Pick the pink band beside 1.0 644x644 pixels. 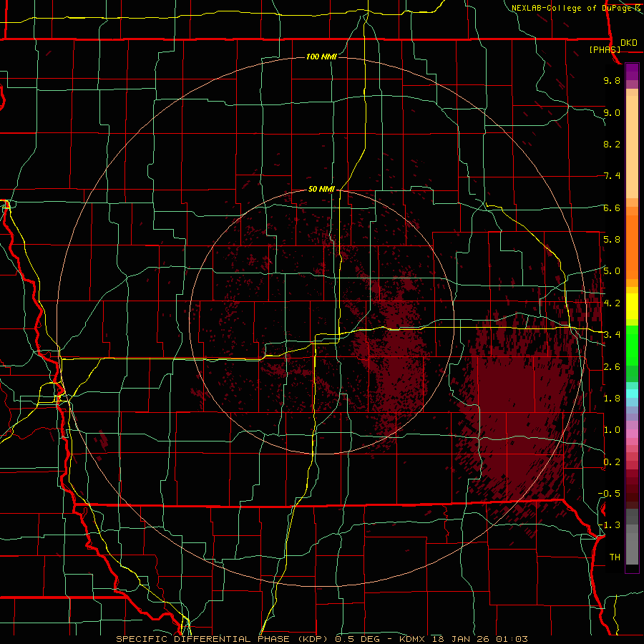coord(632,434)
